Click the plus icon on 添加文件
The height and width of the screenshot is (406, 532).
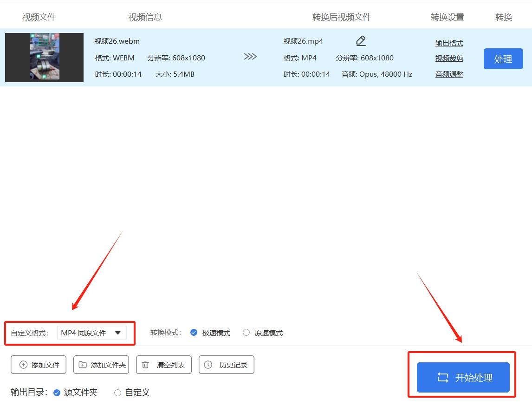[23, 365]
